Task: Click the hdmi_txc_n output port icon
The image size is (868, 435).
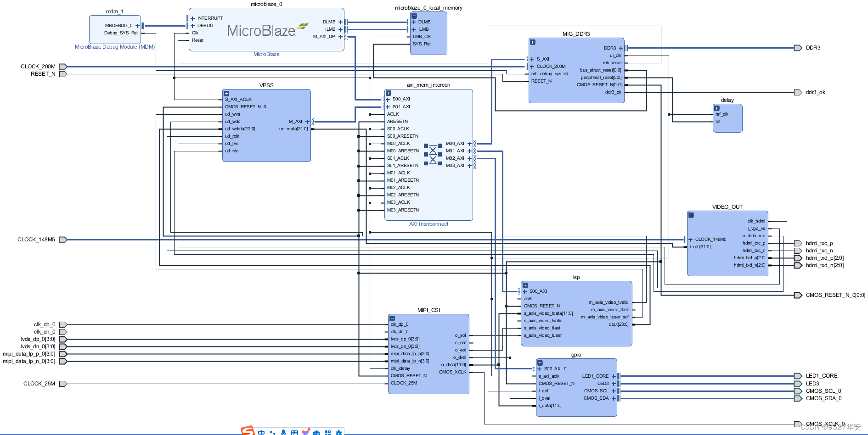Action: (798, 251)
